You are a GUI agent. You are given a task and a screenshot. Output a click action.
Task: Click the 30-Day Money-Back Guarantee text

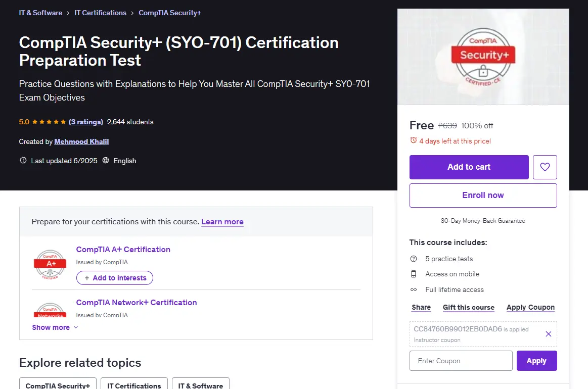coord(483,221)
